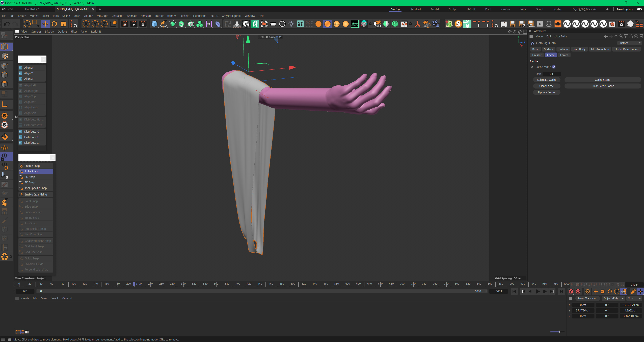The width and height of the screenshot is (644, 342).
Task: Click the autokeying red circular icon
Action: point(578,291)
